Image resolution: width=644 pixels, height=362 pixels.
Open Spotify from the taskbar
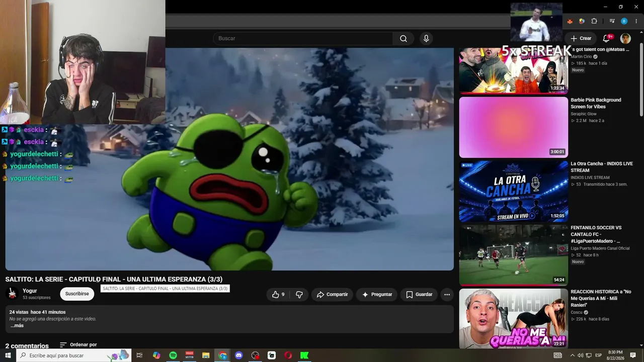[173, 355]
